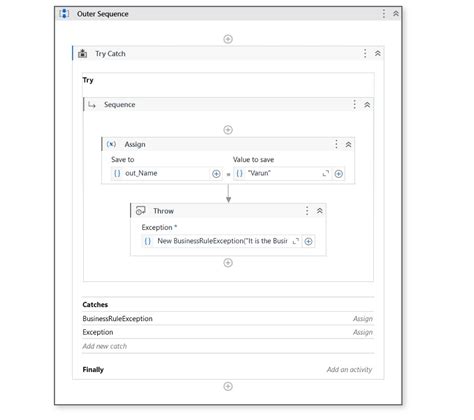The height and width of the screenshot is (420, 474).
Task: Open Throw activity three-dot menu
Action: click(307, 211)
